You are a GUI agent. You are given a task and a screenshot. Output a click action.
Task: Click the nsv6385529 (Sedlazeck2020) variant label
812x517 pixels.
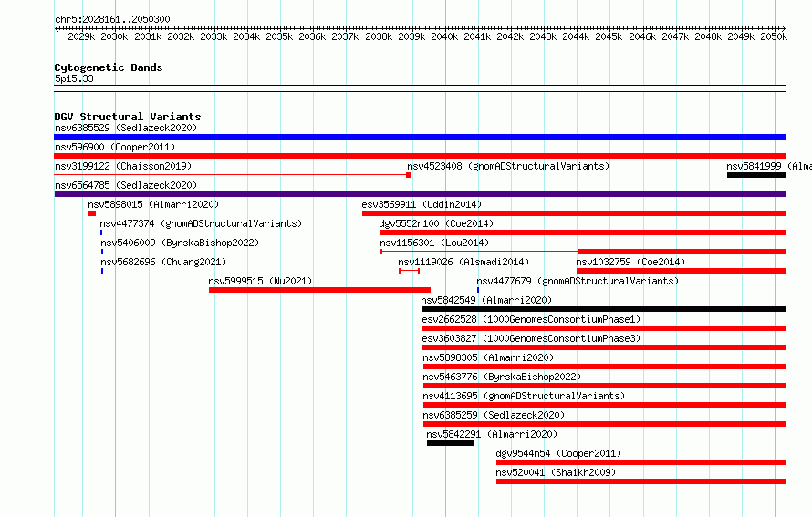pos(126,128)
